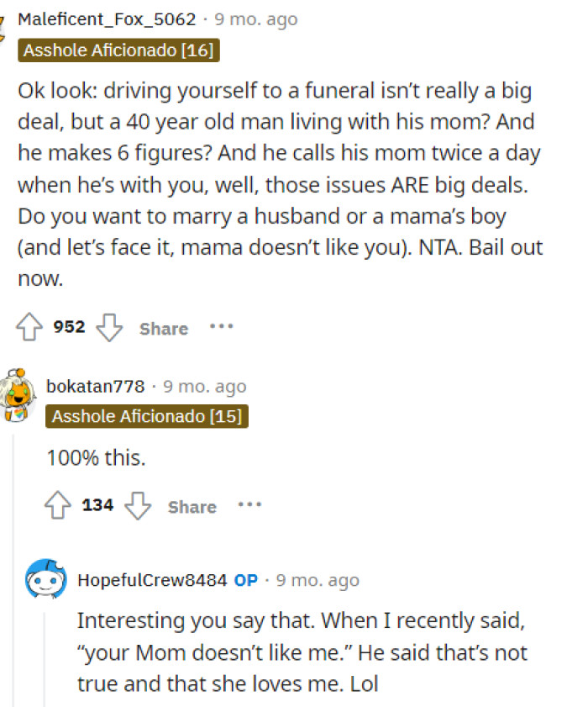The height and width of the screenshot is (707, 588).
Task: Click the Share icon on the top comment
Action: (x=163, y=329)
